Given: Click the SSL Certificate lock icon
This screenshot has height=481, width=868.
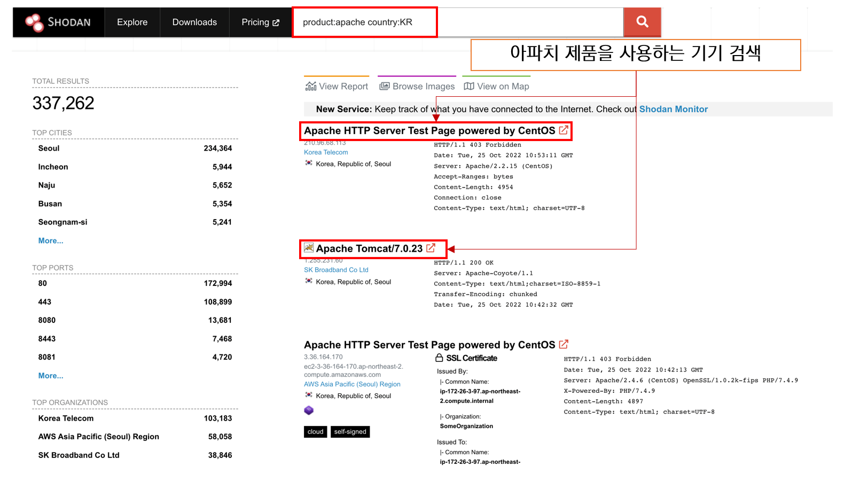Looking at the screenshot, I should [x=439, y=358].
